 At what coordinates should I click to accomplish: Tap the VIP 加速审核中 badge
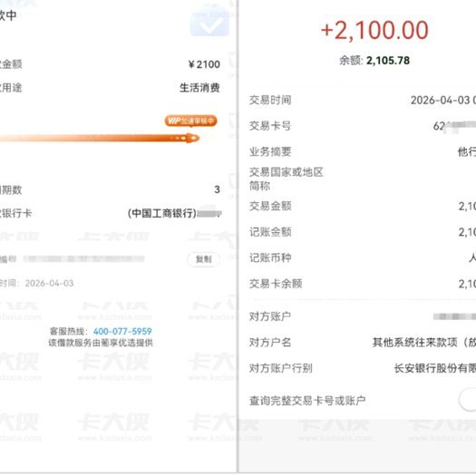pos(191,121)
